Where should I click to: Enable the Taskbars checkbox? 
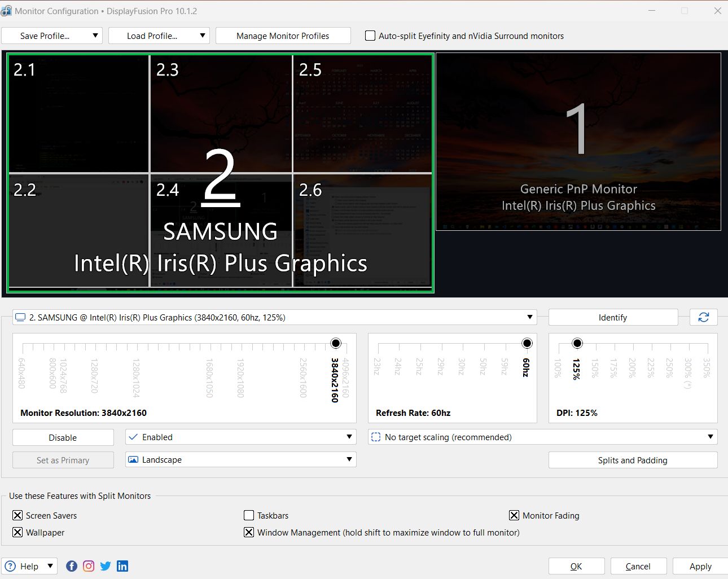[x=249, y=515]
